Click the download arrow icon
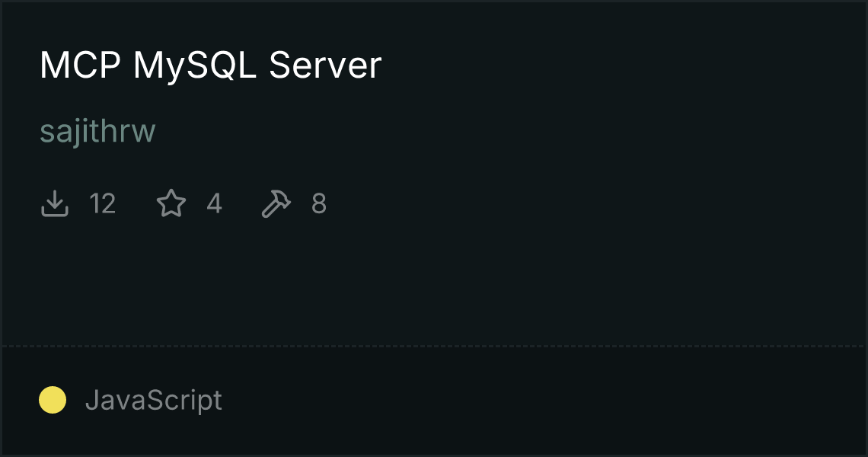The height and width of the screenshot is (457, 868). tap(55, 203)
